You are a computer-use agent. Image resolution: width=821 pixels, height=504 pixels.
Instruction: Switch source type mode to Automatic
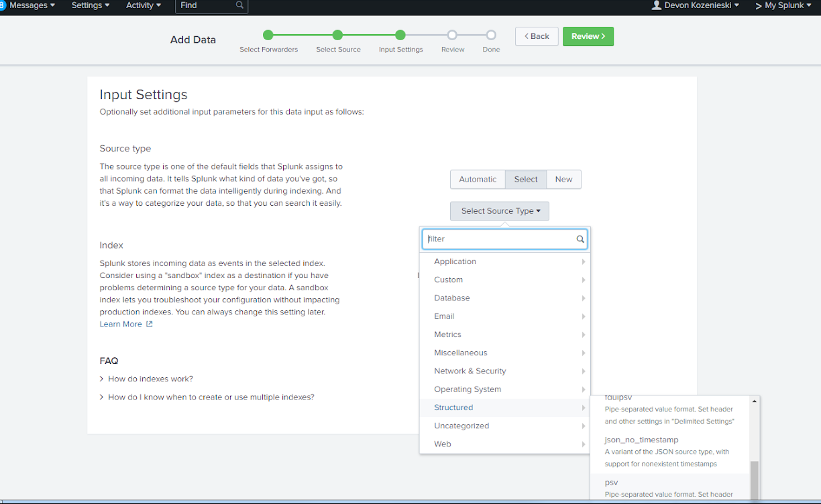tap(478, 180)
